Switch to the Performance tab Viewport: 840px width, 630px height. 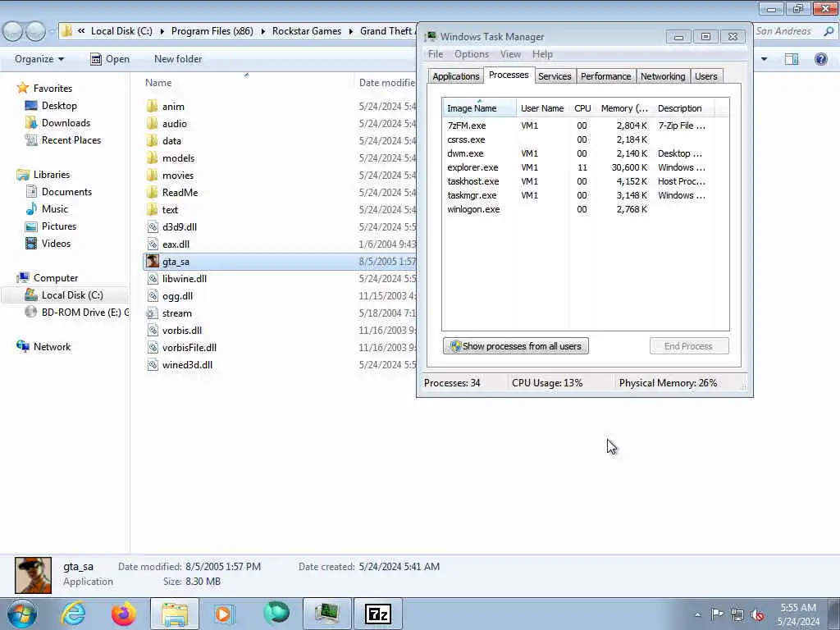click(606, 76)
